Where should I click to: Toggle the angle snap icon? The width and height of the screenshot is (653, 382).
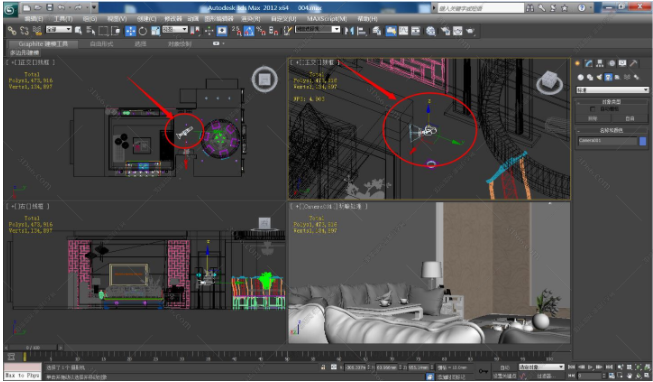point(249,31)
